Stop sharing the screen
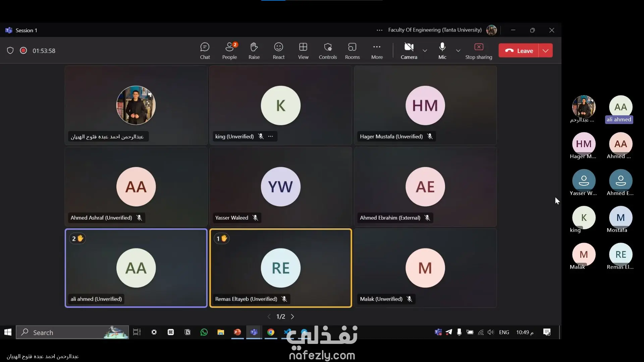Viewport: 644px width, 362px height. [479, 51]
